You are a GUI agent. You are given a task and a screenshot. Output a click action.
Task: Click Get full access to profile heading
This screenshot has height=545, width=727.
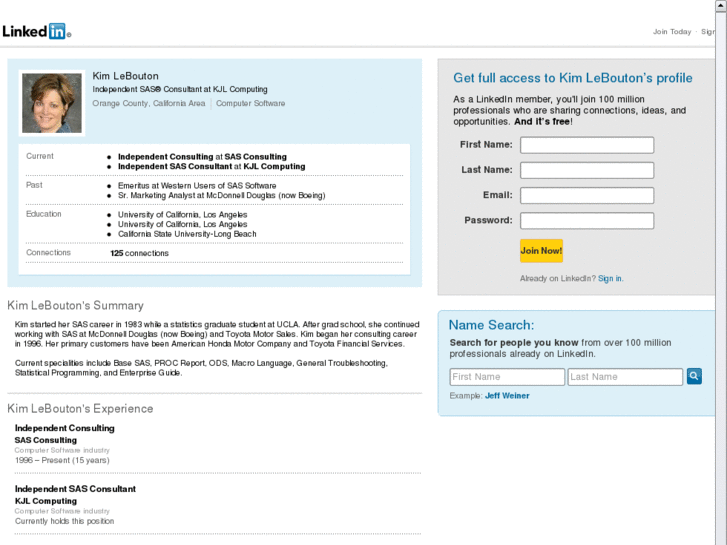(573, 78)
